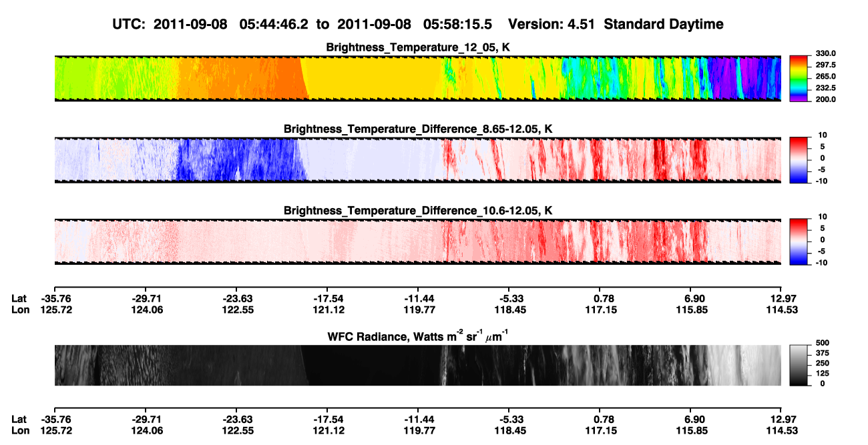Image resolution: width=868 pixels, height=445 pixels.
Task: Click upper axis latitude label -11.44
Action: pyautogui.click(x=418, y=299)
